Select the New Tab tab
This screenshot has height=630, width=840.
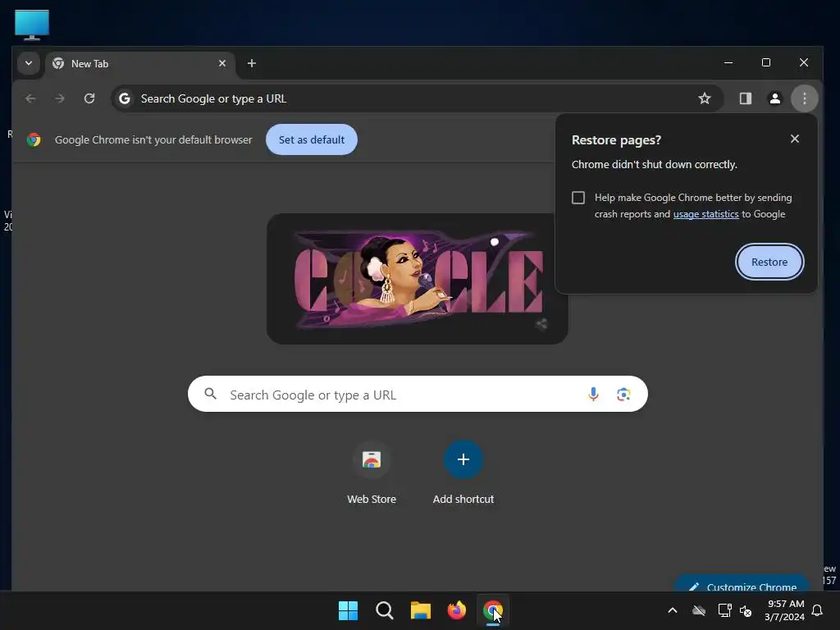[139, 64]
